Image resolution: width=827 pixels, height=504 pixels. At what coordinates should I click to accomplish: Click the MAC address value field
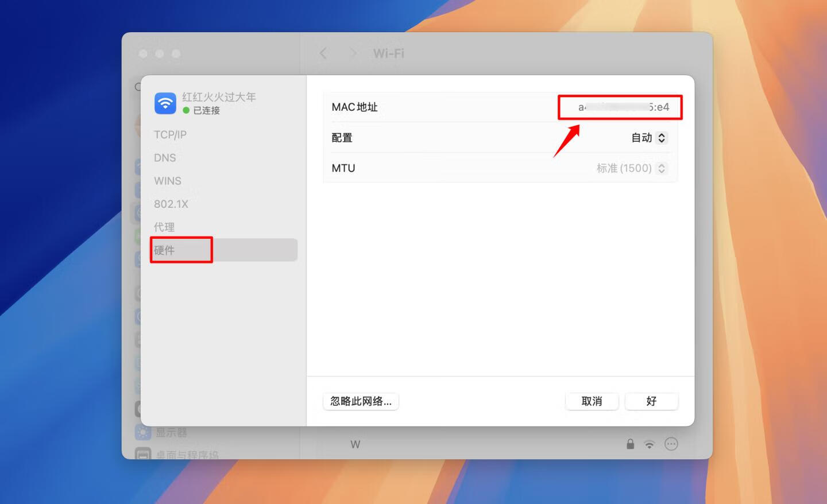(624, 107)
